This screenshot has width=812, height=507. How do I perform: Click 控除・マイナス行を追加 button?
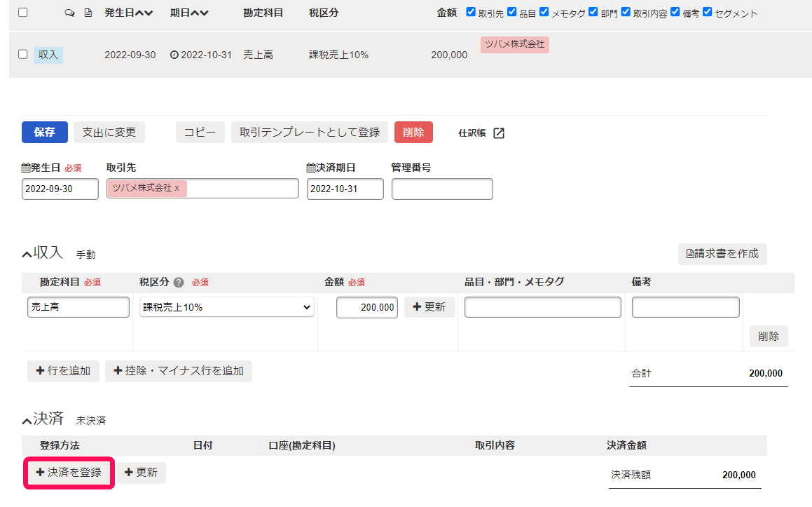pos(179,371)
